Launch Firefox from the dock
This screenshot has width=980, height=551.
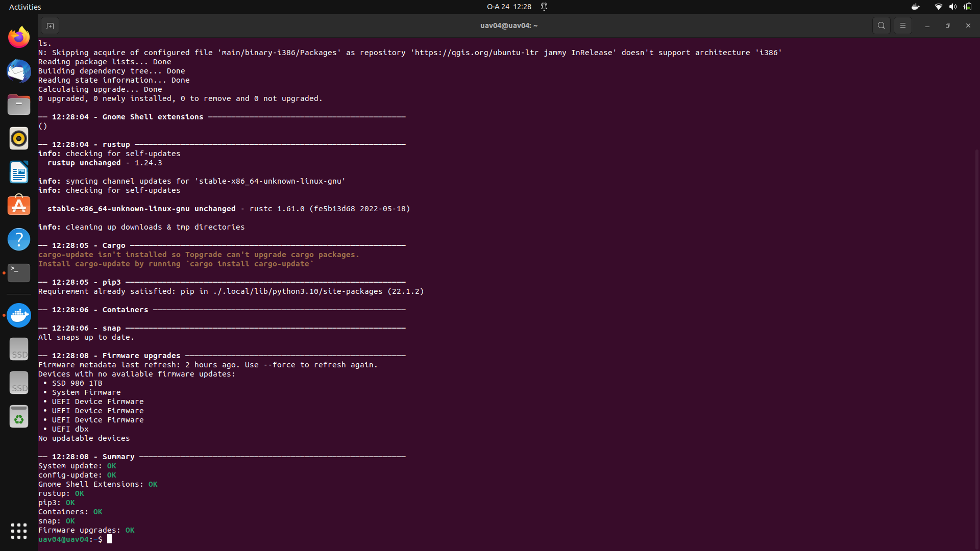19,37
